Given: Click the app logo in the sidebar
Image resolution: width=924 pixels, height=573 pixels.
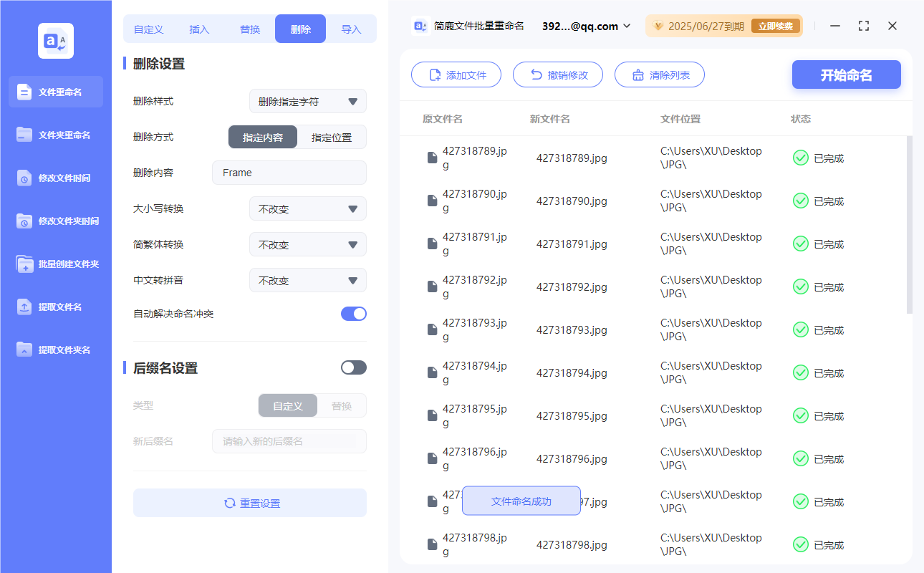Looking at the screenshot, I should pos(56,41).
